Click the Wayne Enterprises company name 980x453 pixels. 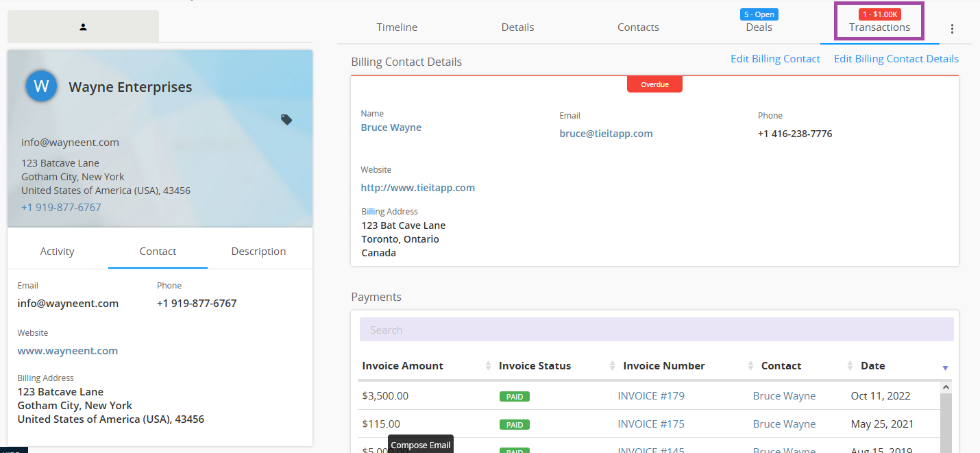pyautogui.click(x=130, y=87)
